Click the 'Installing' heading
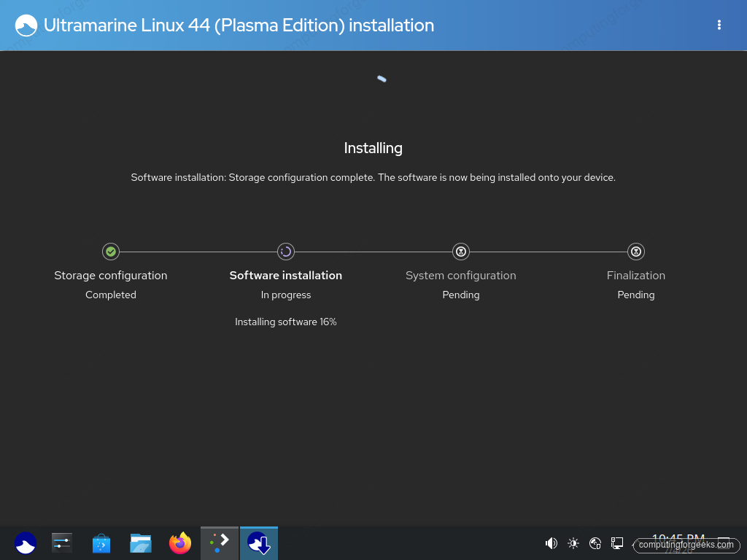Viewport: 747px width, 560px height. tap(373, 148)
